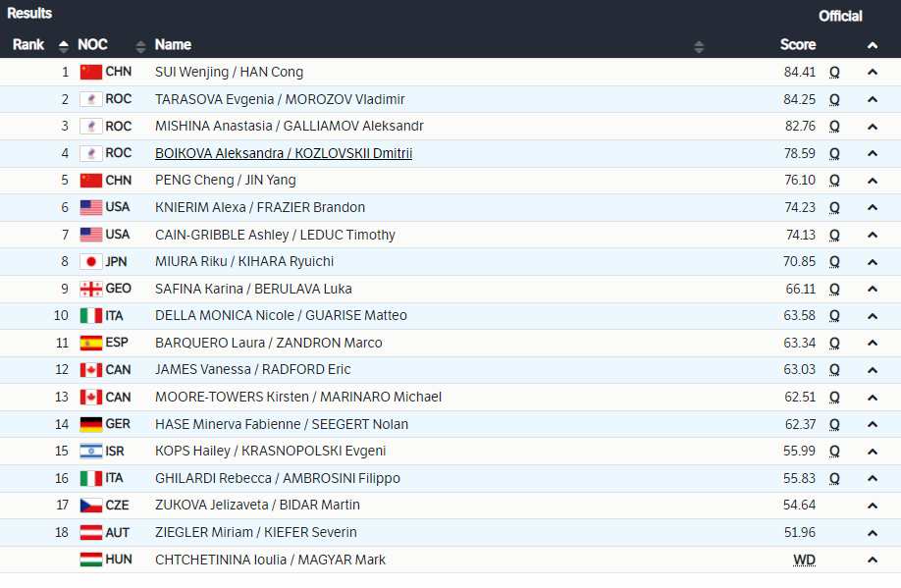Expand details for TARASOVA / MOROZOV row
Image resolution: width=901 pixels, height=588 pixels.
[872, 99]
